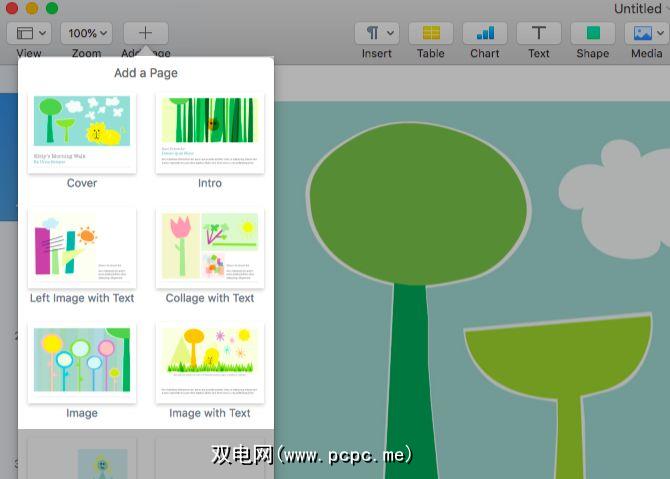Pick the Left Image with Text layout
This screenshot has width=670, height=479.
pos(82,248)
